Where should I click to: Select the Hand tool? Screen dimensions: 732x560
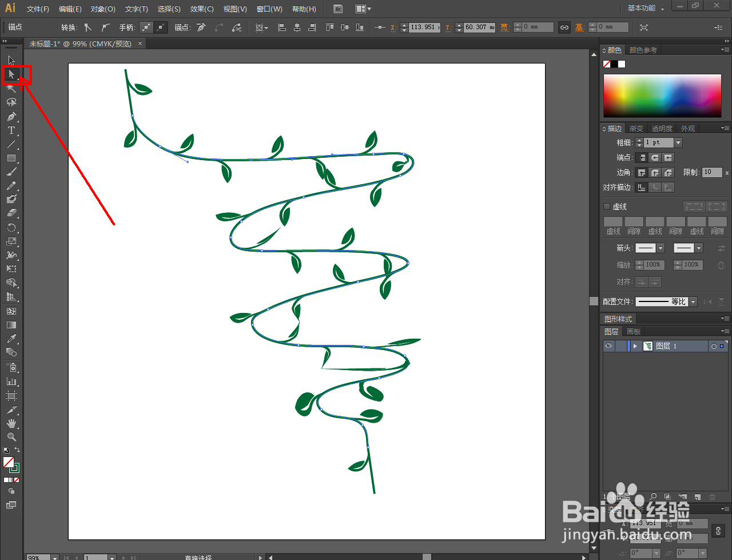point(11,423)
